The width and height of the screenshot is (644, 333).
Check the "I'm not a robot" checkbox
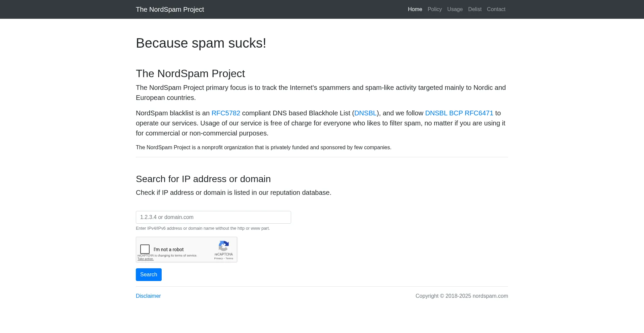click(x=145, y=249)
